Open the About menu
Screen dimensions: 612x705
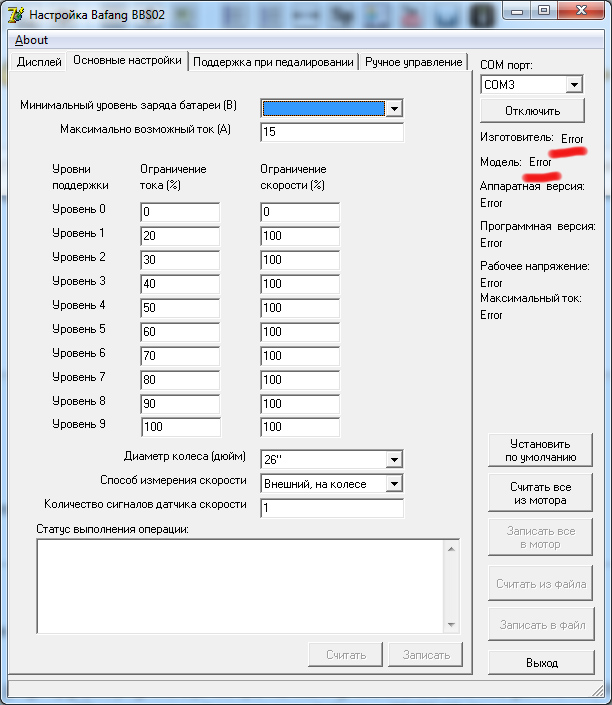click(31, 40)
